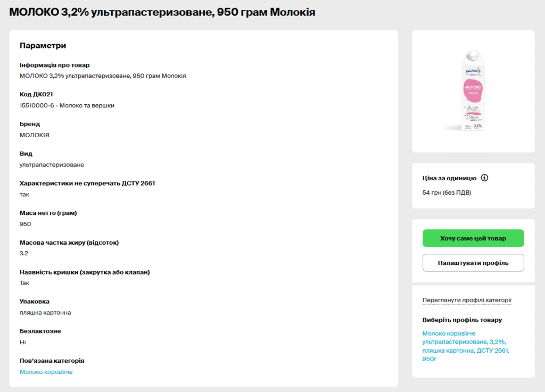Click the Налаштувати профіль button
Viewport: 545px width, 392px height.
[x=473, y=263]
